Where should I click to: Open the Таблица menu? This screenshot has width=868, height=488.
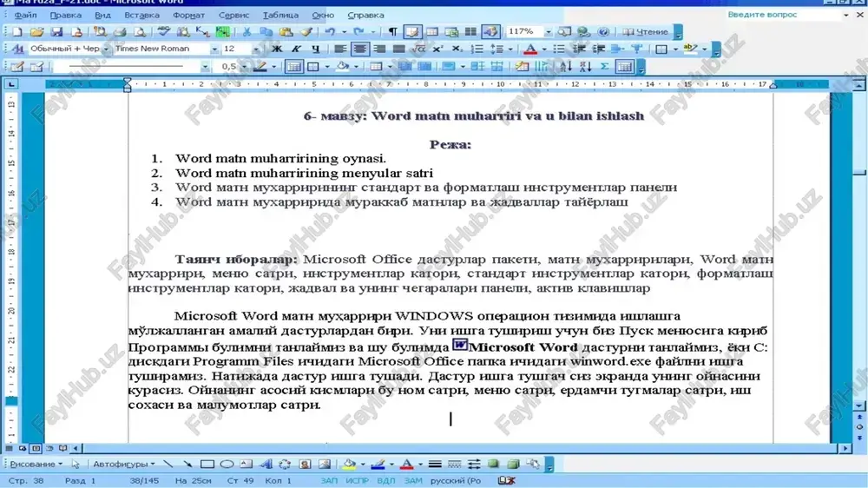coord(280,15)
